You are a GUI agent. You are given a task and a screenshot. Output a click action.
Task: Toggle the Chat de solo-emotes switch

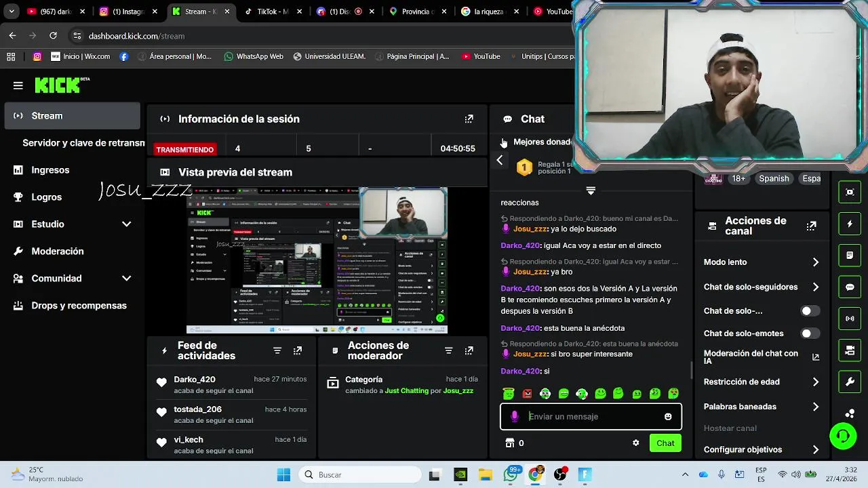point(810,333)
